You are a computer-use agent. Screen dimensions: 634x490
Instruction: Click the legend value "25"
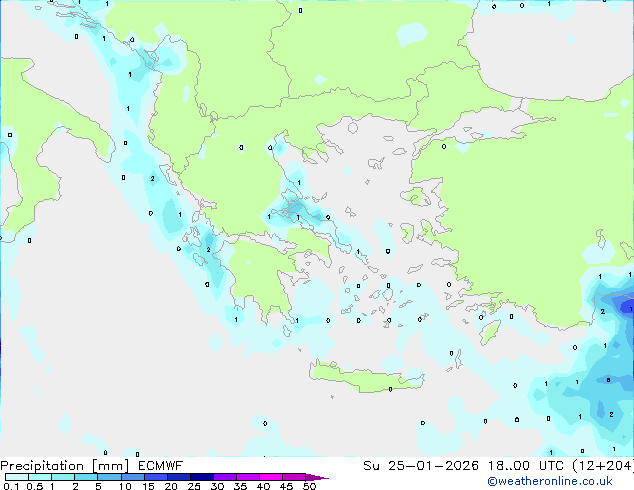[x=194, y=486]
